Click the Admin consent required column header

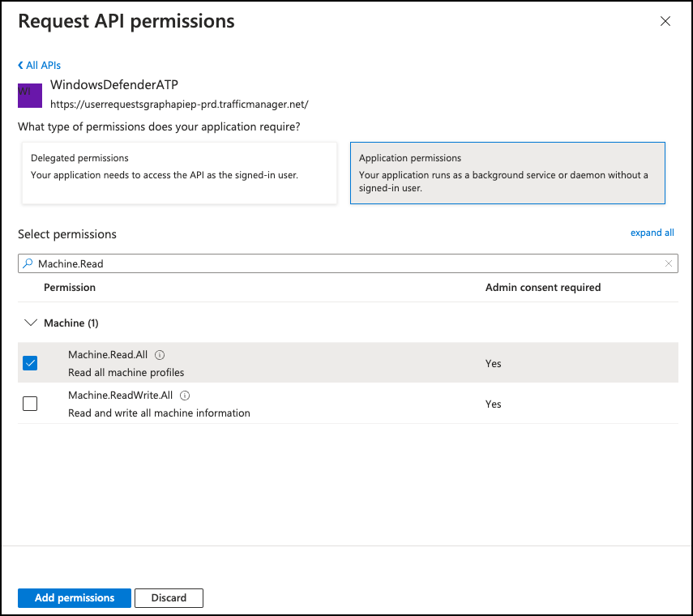542,288
